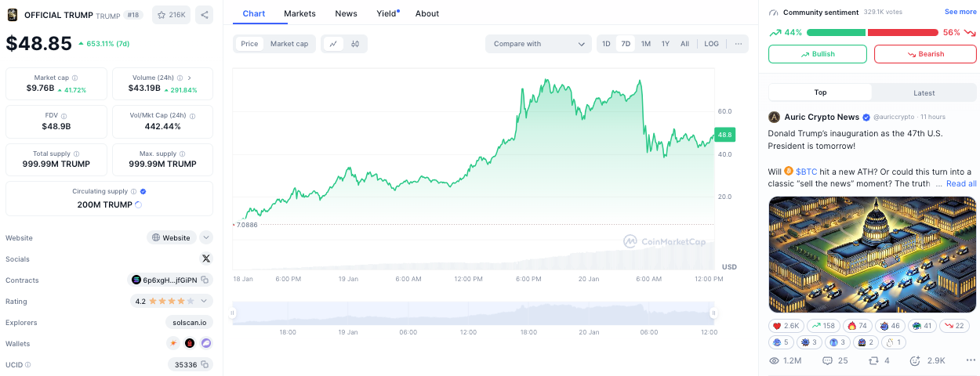Click the info icon next to Circulating supply

tap(134, 191)
